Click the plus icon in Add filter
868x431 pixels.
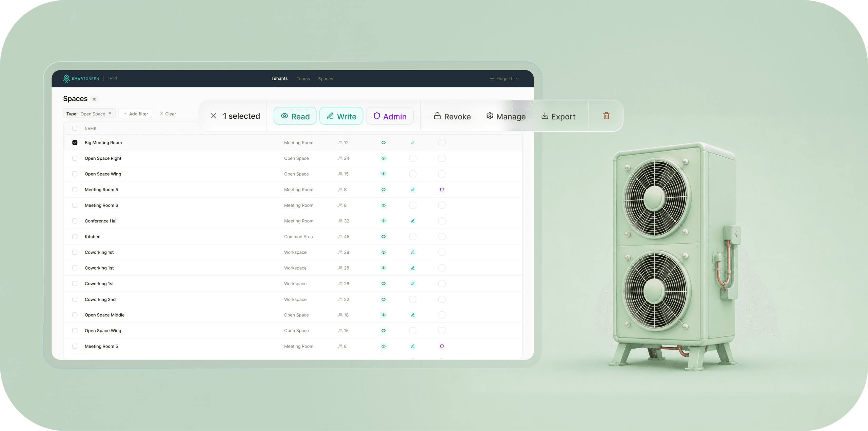coord(125,114)
